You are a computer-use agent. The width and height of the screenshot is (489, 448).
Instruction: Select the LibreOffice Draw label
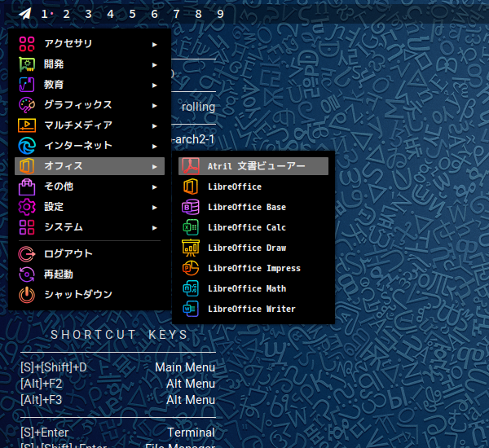coord(247,248)
